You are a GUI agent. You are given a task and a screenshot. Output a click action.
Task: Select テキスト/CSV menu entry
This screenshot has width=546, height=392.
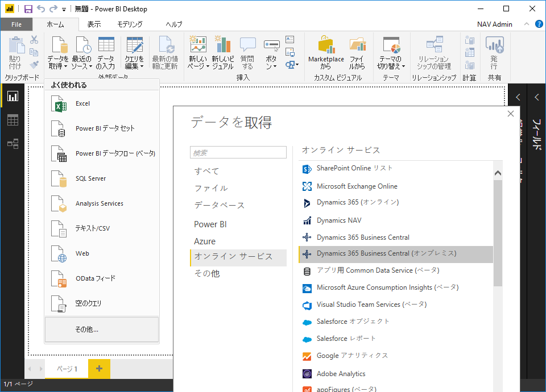coord(102,228)
